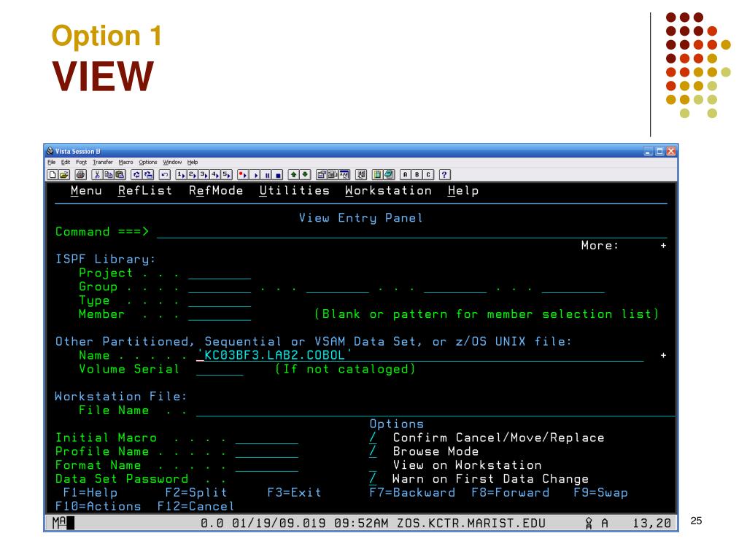The width and height of the screenshot is (747, 560).
Task: Click the toolbar B button
Action: pyautogui.click(x=417, y=175)
